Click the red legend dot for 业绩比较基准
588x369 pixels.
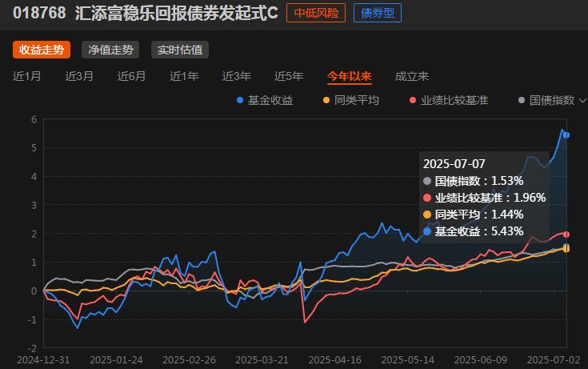[413, 100]
